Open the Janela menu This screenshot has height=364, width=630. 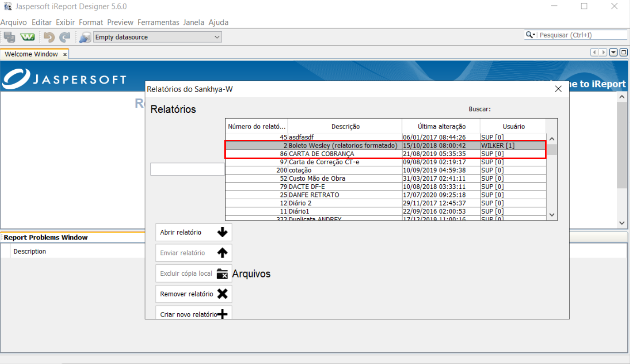click(x=194, y=22)
